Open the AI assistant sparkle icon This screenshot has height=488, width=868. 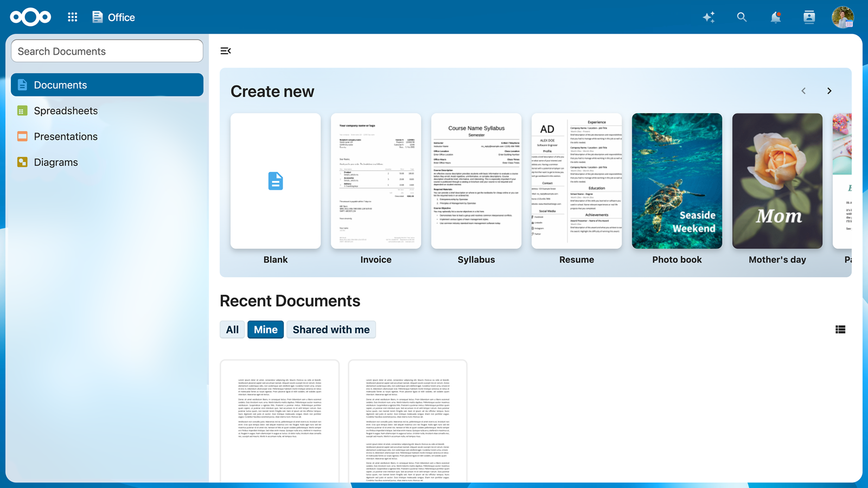coord(709,17)
